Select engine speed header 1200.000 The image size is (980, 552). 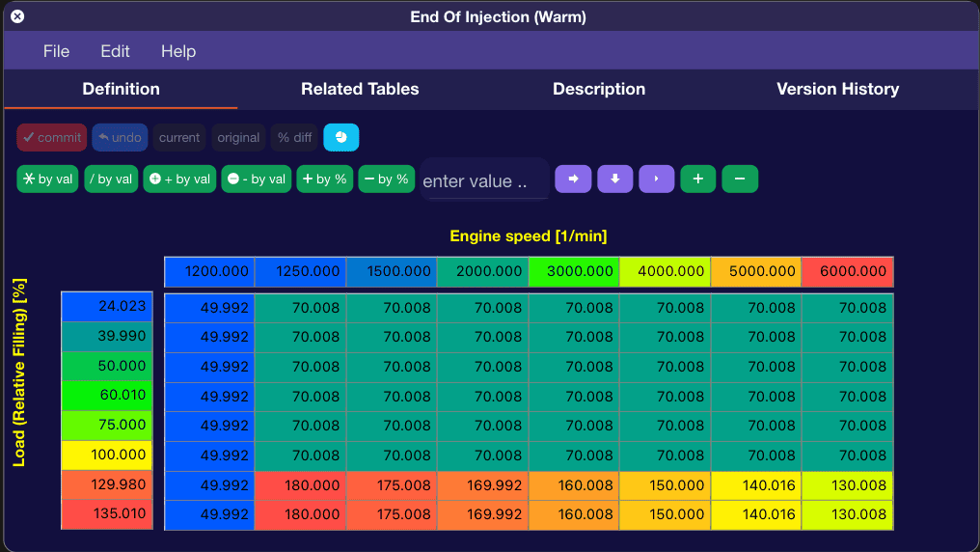pos(209,271)
